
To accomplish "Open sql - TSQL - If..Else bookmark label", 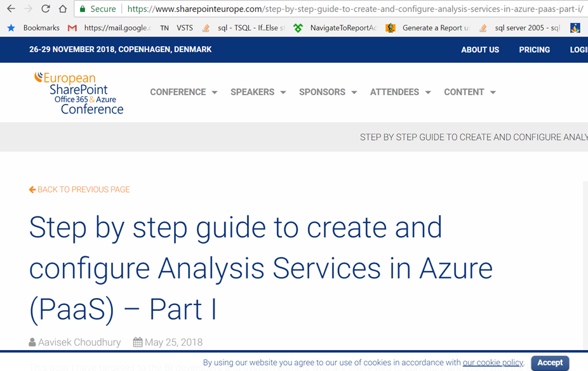I will [251, 28].
